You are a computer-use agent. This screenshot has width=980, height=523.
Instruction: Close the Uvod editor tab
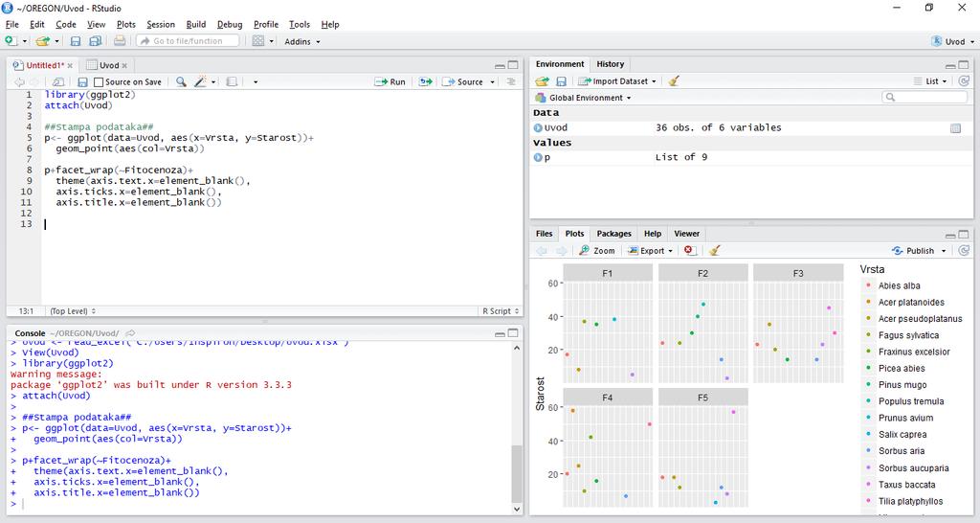click(x=124, y=66)
